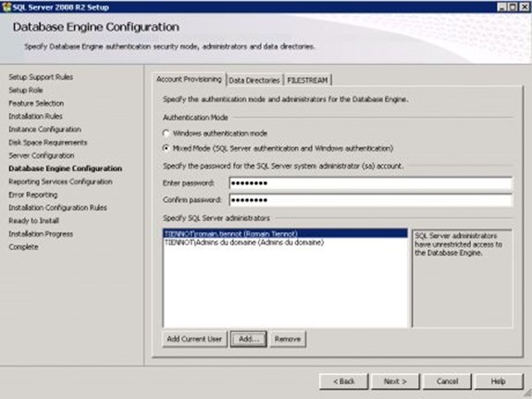Open the Help button

coord(499,381)
